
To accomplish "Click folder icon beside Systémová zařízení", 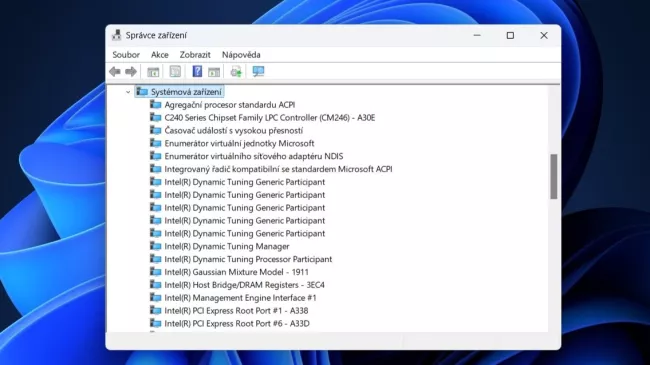I will pos(142,92).
